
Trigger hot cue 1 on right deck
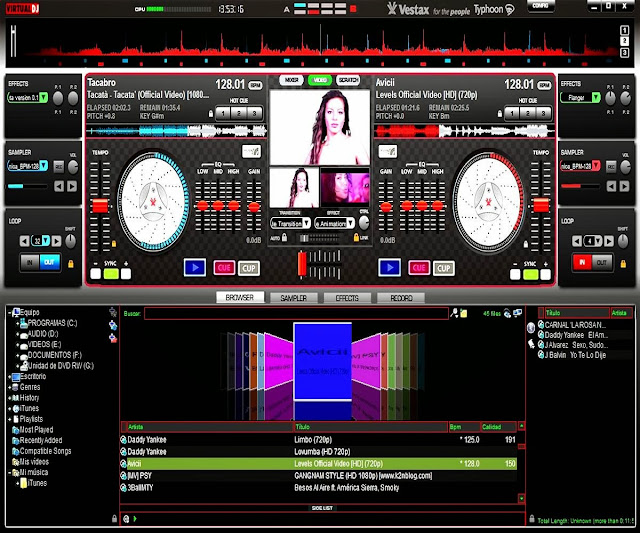pyautogui.click(x=512, y=113)
